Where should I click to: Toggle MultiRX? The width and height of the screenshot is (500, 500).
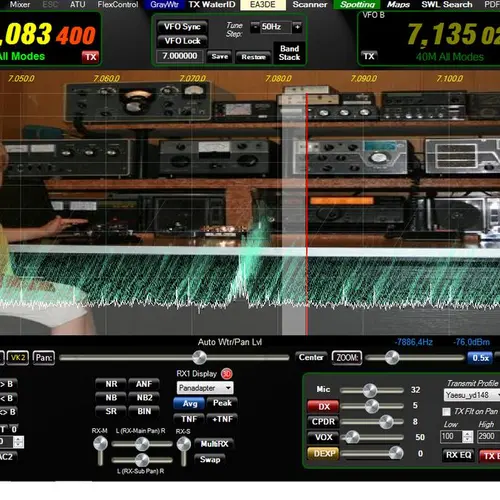(x=214, y=444)
